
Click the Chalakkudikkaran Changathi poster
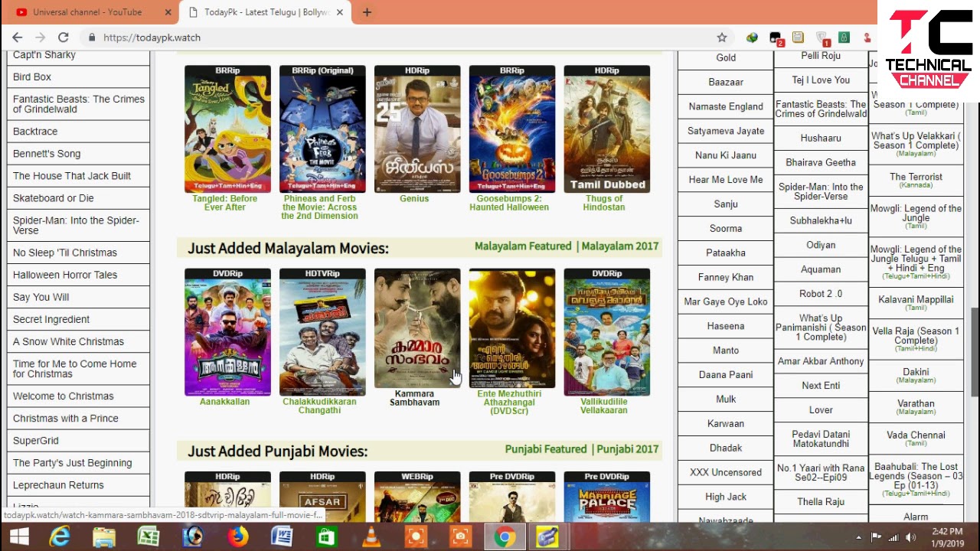tap(322, 332)
